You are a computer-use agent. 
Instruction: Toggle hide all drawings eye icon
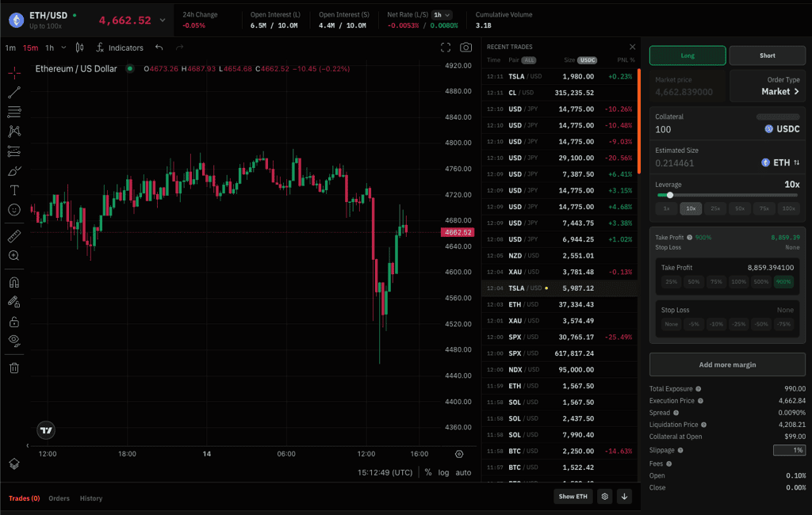point(14,341)
